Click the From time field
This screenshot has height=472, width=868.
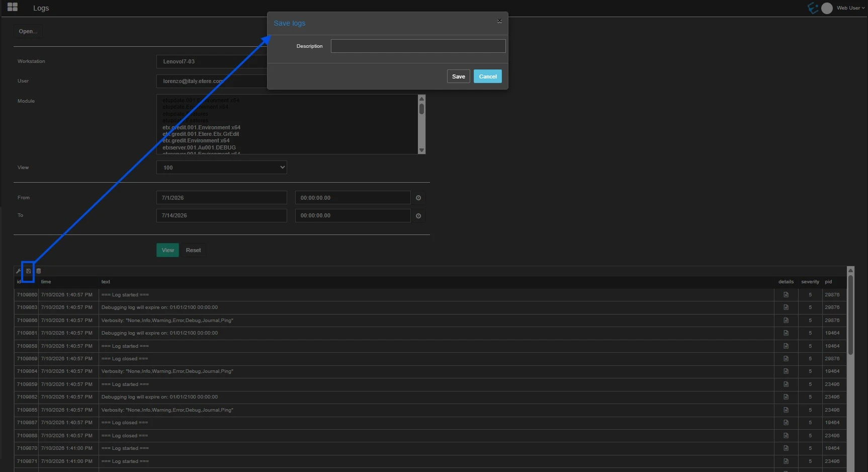[x=353, y=198]
